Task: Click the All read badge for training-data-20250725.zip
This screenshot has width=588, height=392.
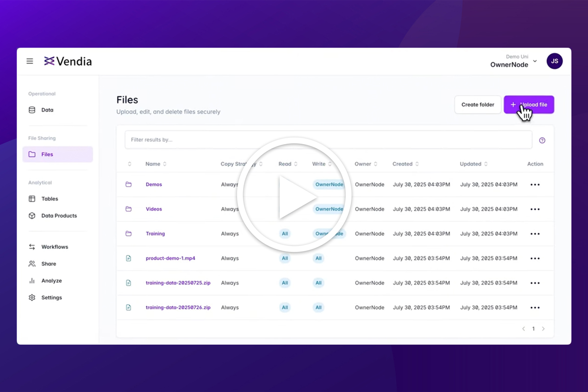Action: coord(285,283)
